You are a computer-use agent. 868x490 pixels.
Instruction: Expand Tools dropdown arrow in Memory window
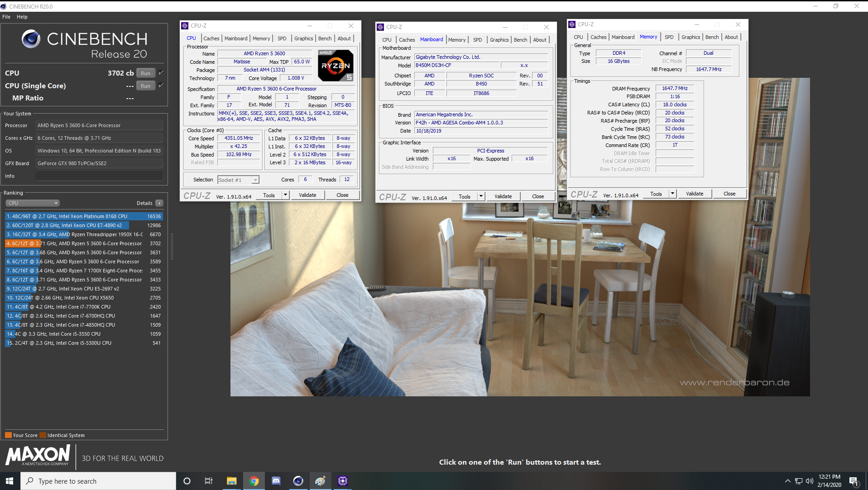(672, 194)
